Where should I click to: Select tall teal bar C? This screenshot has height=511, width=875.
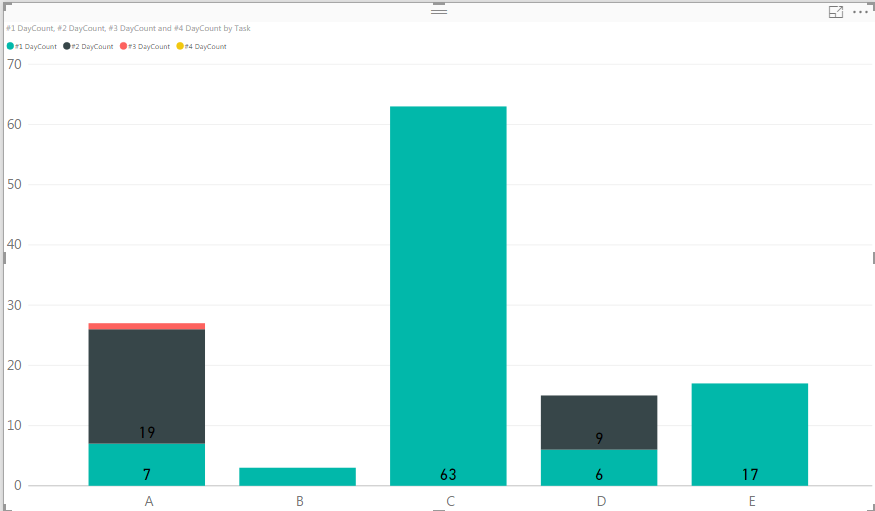click(x=448, y=296)
